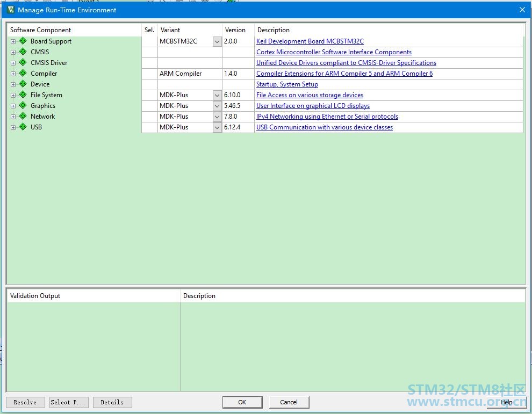
Task: Expand the Network tree node
Action: click(x=13, y=117)
